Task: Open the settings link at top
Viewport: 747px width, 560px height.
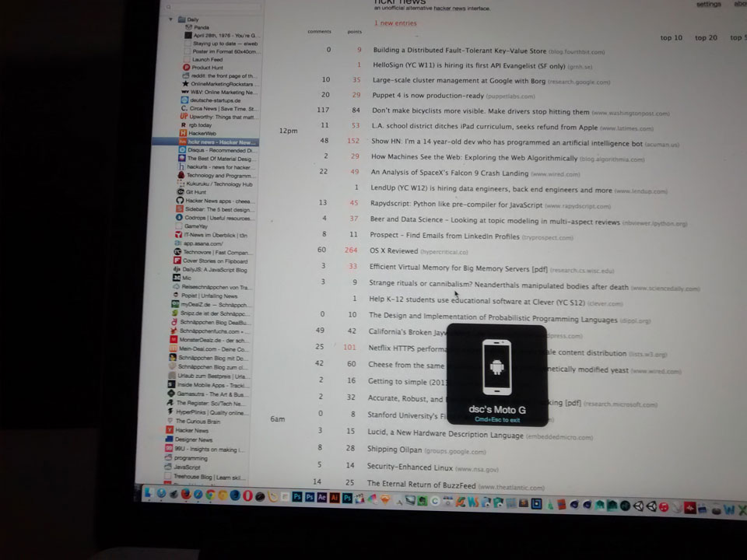Action: pyautogui.click(x=708, y=5)
